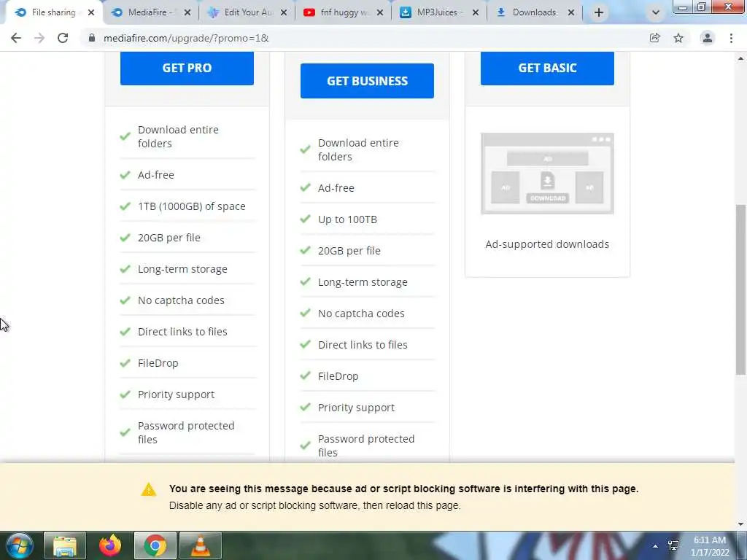Switch to the MediaFire tab
This screenshot has width=747, height=560.
click(x=149, y=12)
